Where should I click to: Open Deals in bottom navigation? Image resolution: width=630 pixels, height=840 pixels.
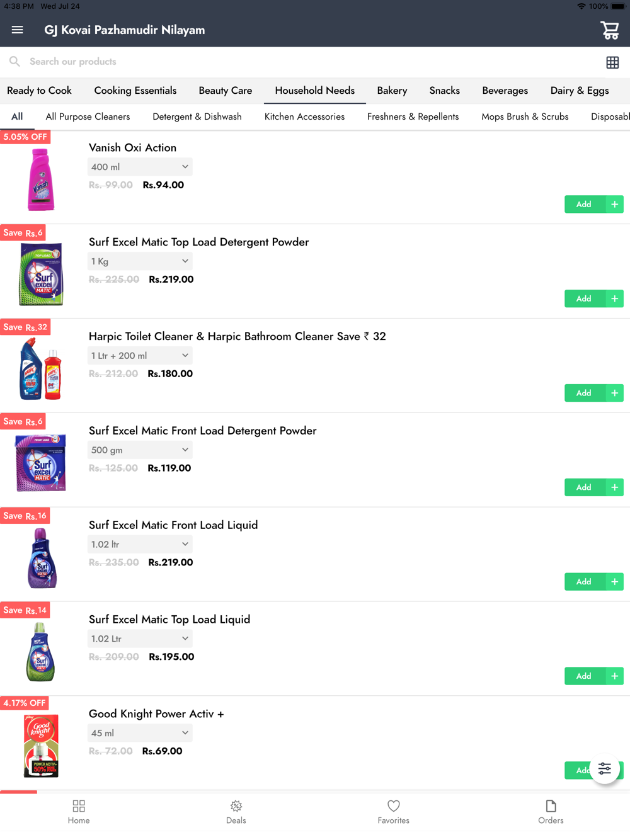[236, 812]
